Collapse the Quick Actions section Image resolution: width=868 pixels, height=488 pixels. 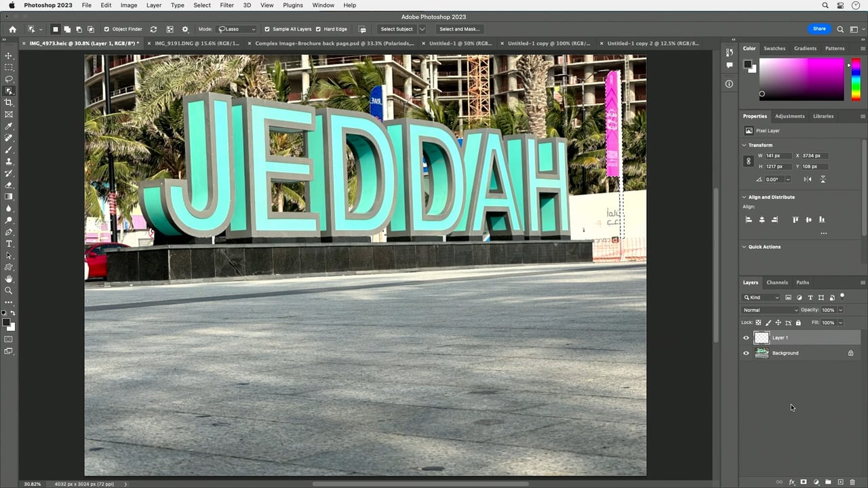click(744, 247)
